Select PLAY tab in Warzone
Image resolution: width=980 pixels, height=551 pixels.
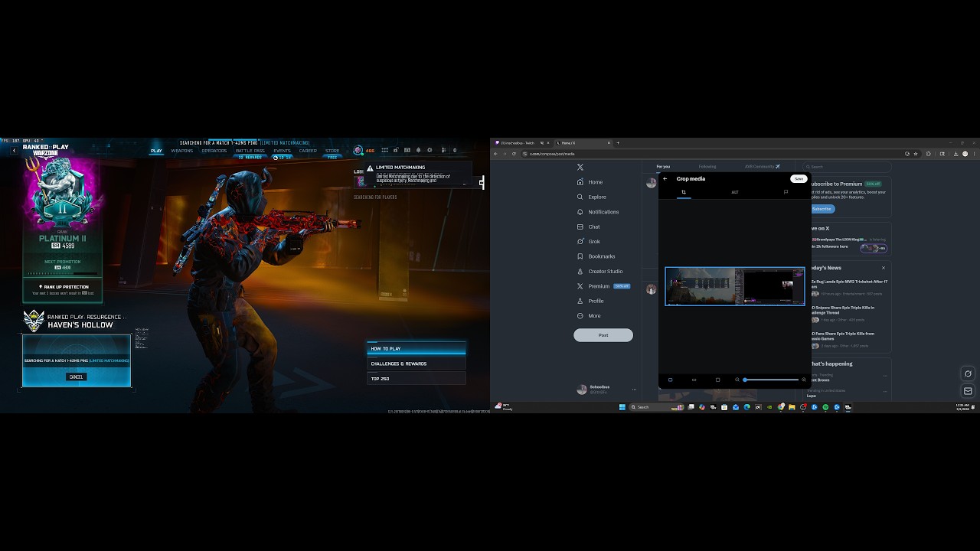(156, 151)
